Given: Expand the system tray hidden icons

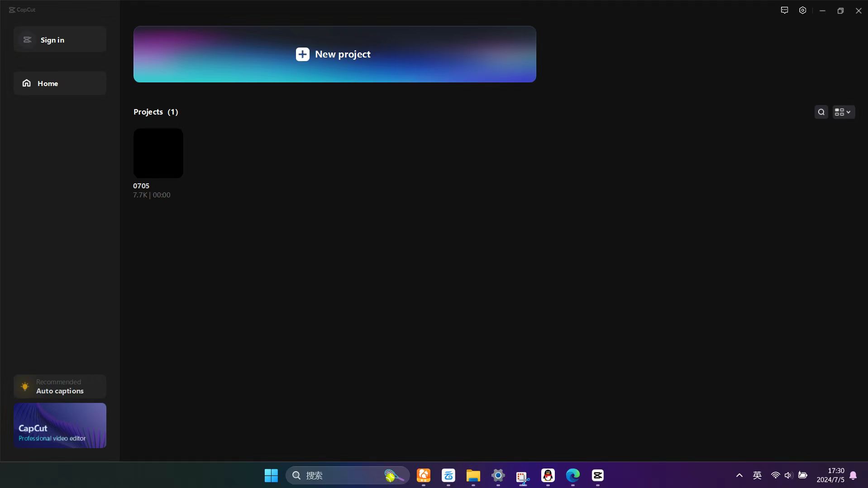Looking at the screenshot, I should click(739, 475).
